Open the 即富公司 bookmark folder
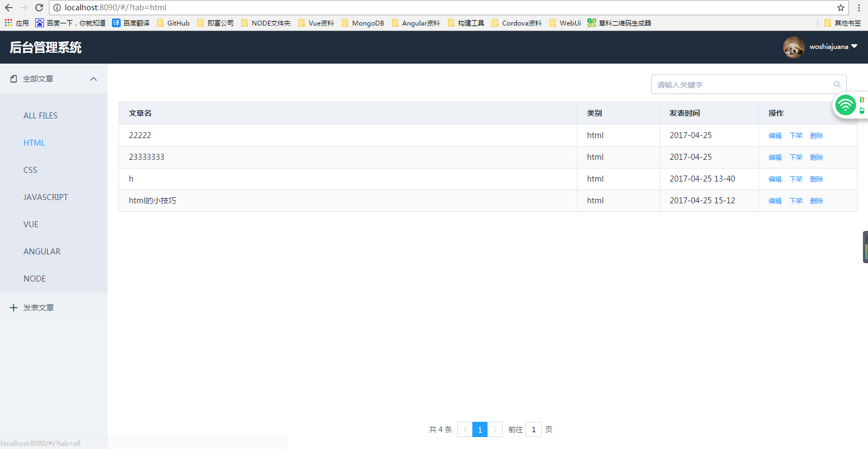Screen dimensions: 868x449 pyautogui.click(x=215, y=23)
